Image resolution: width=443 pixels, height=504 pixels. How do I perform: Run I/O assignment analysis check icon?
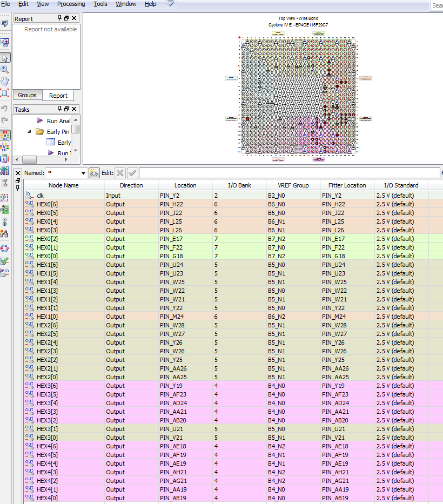pyautogui.click(x=5, y=260)
